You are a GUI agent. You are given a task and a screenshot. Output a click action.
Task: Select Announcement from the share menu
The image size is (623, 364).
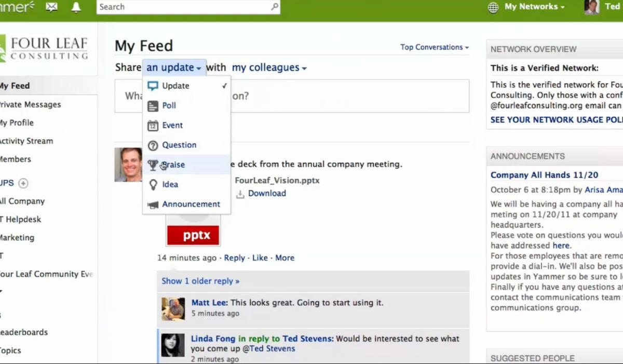point(187,204)
